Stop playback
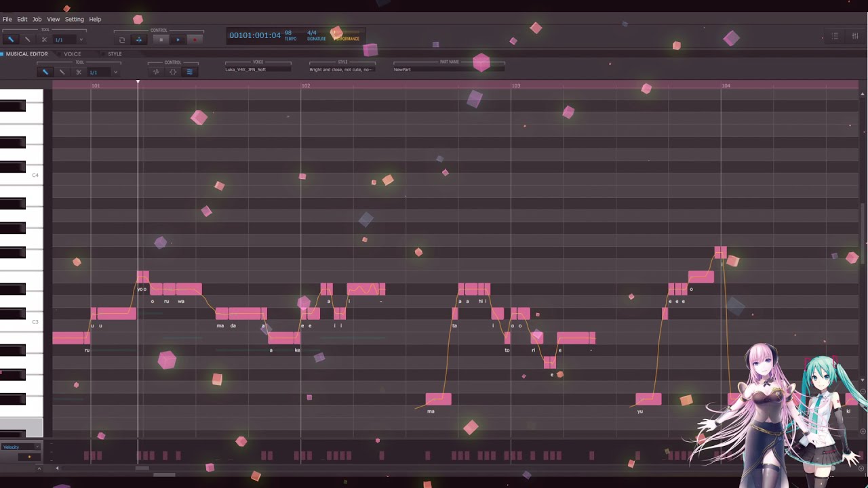Image resolution: width=868 pixels, height=488 pixels. click(161, 39)
